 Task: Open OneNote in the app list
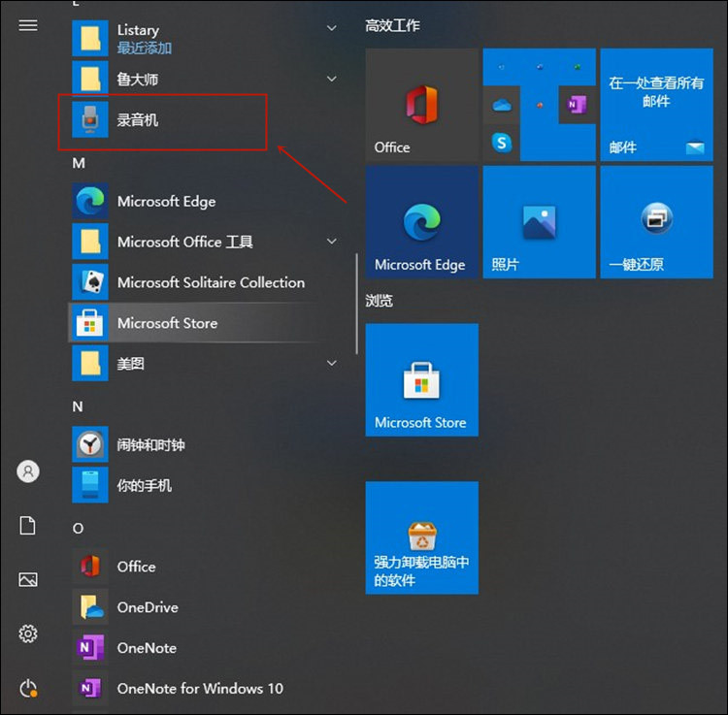click(x=203, y=648)
